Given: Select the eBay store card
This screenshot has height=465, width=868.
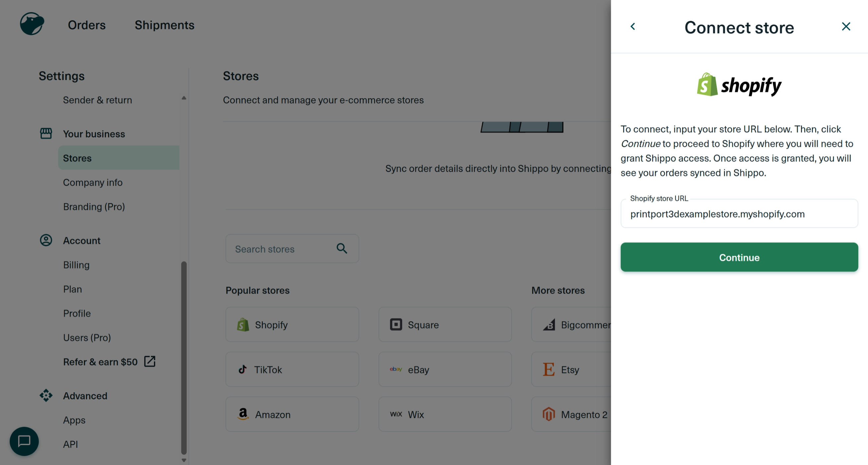Looking at the screenshot, I should point(445,369).
